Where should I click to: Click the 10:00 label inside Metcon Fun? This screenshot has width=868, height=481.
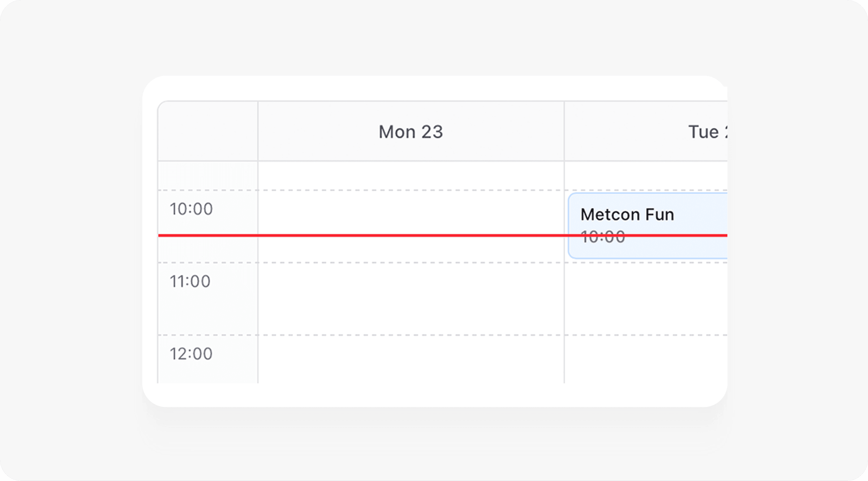tap(603, 237)
